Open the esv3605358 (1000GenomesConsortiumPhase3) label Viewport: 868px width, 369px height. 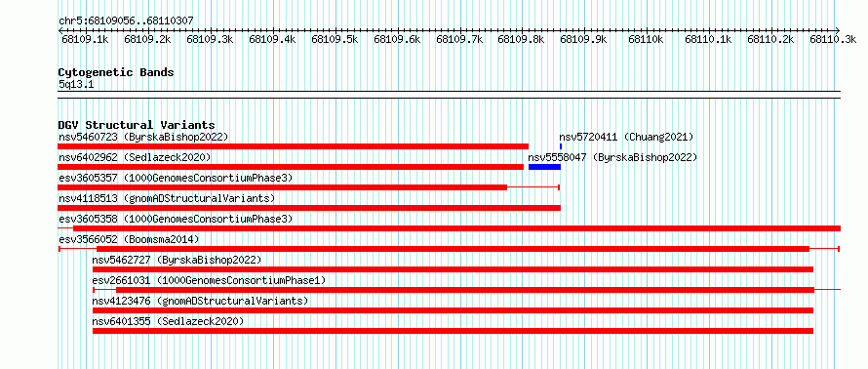[x=176, y=219]
